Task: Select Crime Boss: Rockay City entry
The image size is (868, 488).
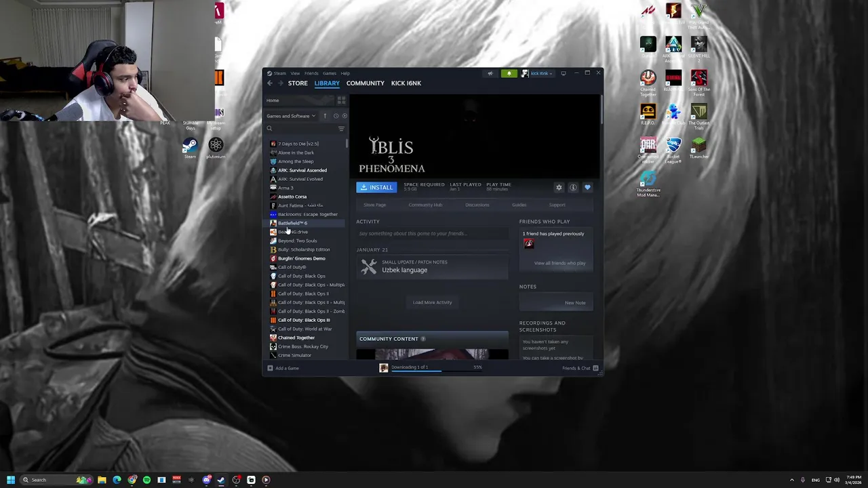Action: coord(303,347)
